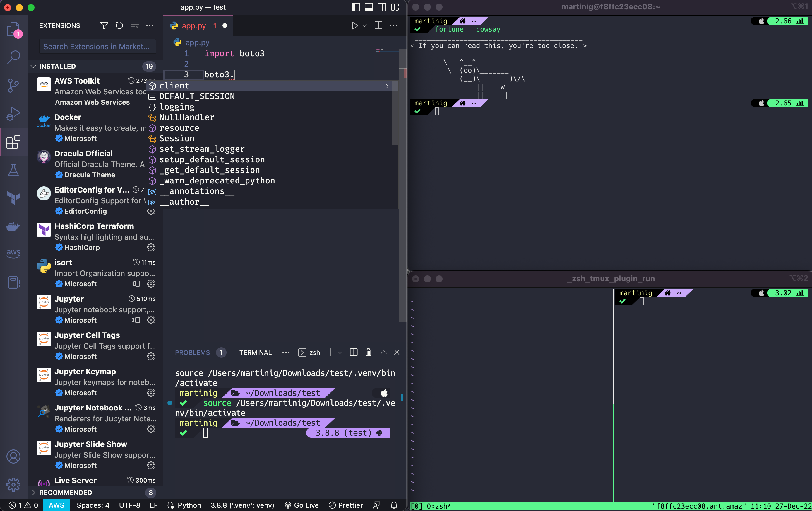Open the AWS Toolkit sidebar icon
812x511 pixels.
tap(13, 253)
